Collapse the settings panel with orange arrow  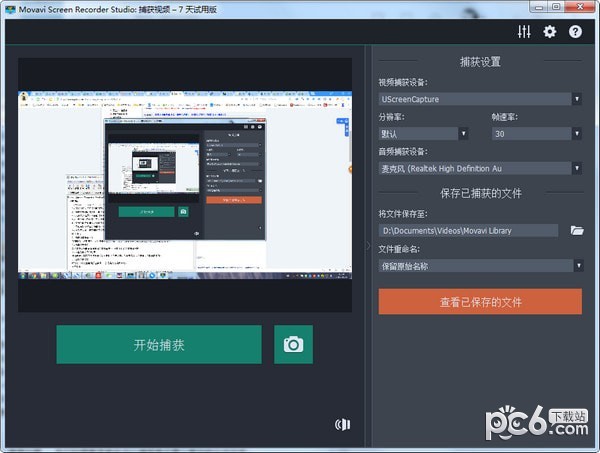click(352, 170)
